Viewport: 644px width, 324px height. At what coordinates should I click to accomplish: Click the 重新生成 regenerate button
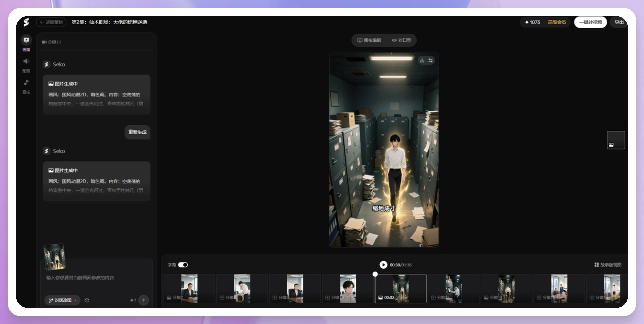[137, 132]
